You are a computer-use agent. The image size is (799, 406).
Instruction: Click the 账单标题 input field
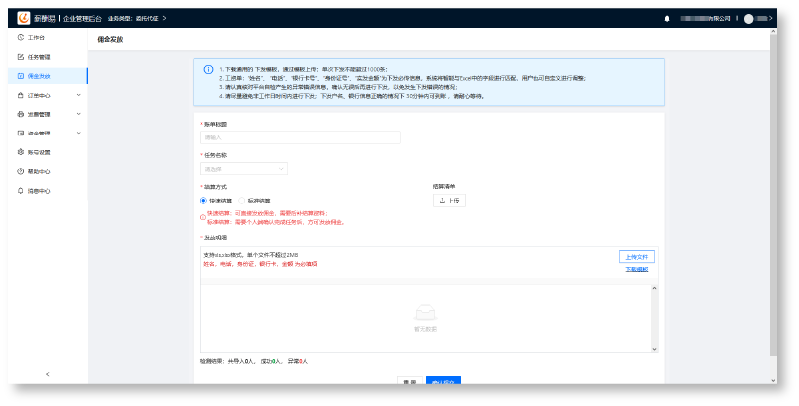[x=300, y=137]
